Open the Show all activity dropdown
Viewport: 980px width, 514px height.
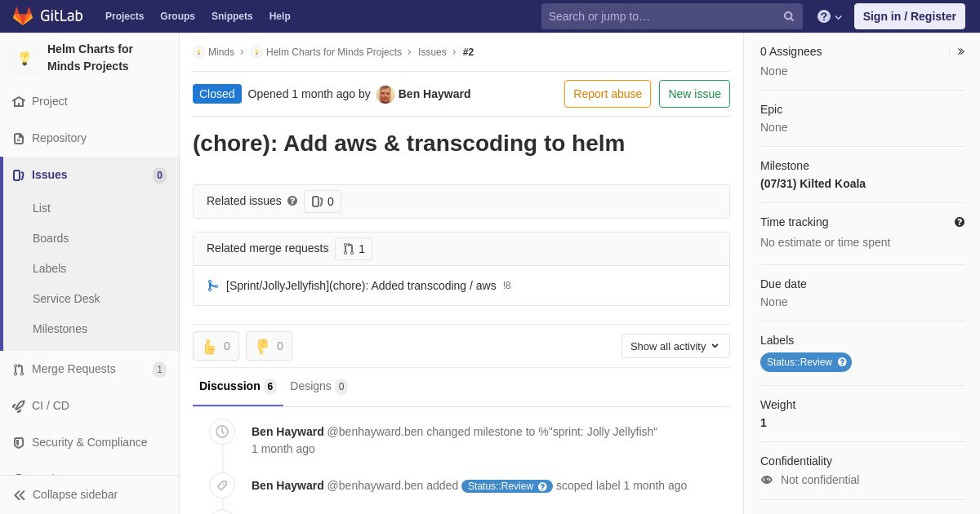pyautogui.click(x=675, y=346)
